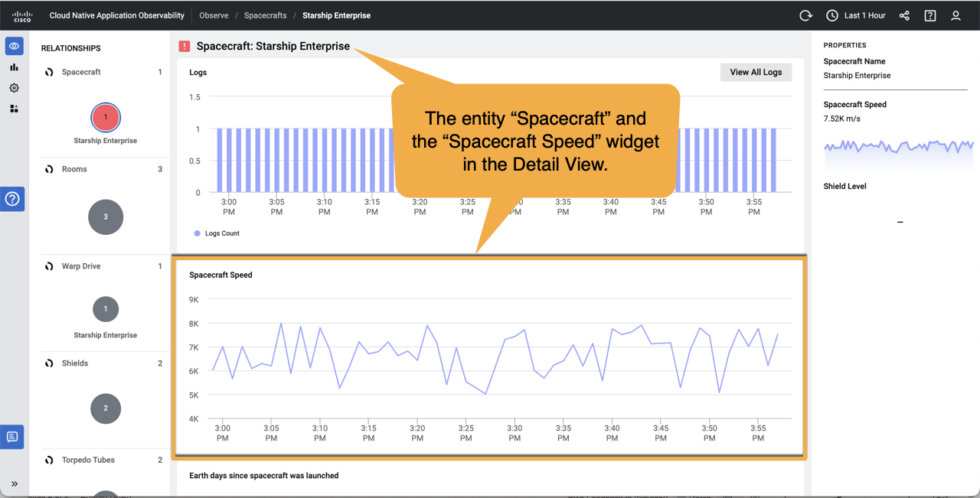Expand the Rooms relationship group of 3
980x498 pixels.
(106, 216)
